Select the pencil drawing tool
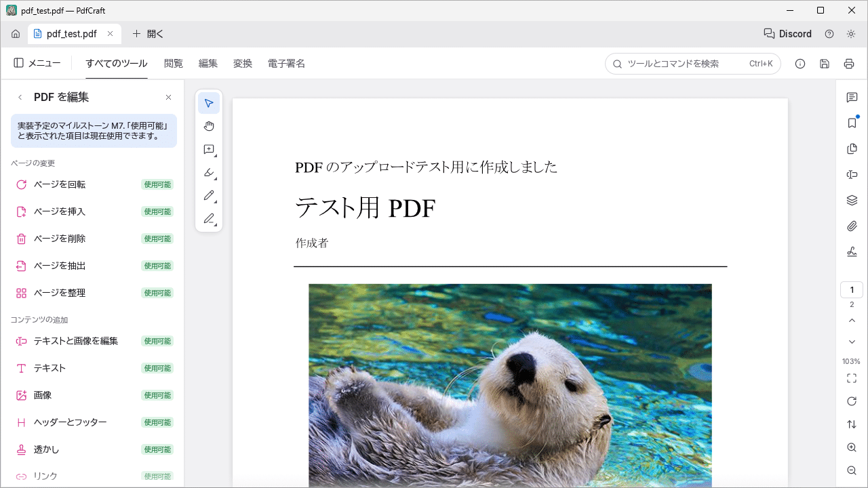 (x=209, y=195)
